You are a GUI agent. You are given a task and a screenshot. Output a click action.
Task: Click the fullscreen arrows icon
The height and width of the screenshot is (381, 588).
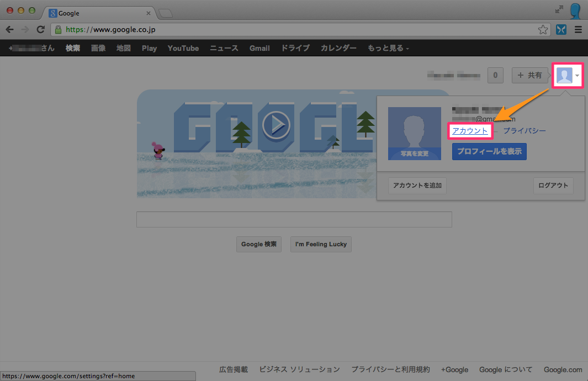(x=559, y=10)
